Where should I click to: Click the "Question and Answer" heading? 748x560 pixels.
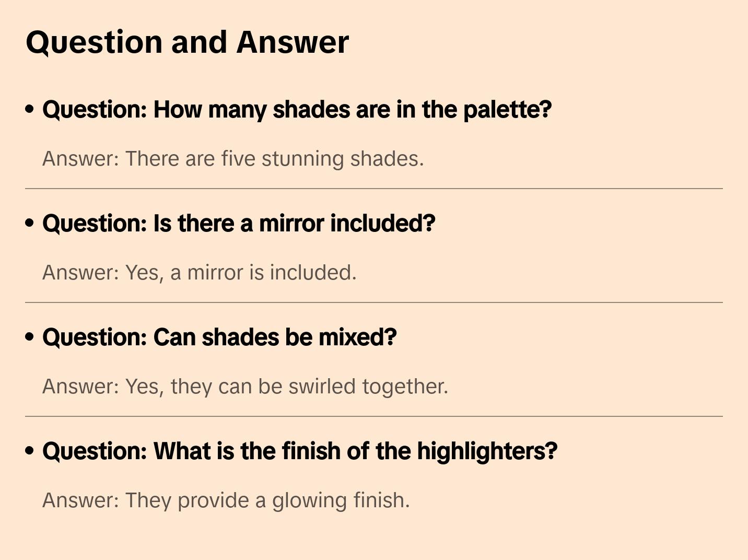coord(188,42)
